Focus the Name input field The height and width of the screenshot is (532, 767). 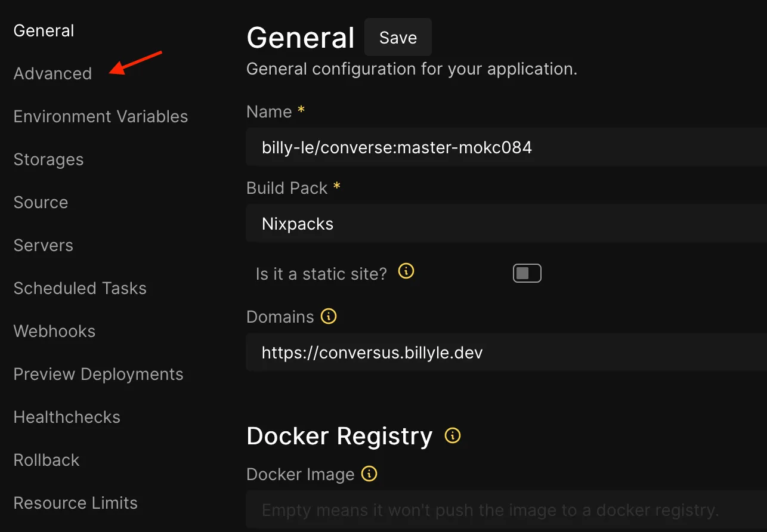pyautogui.click(x=506, y=147)
